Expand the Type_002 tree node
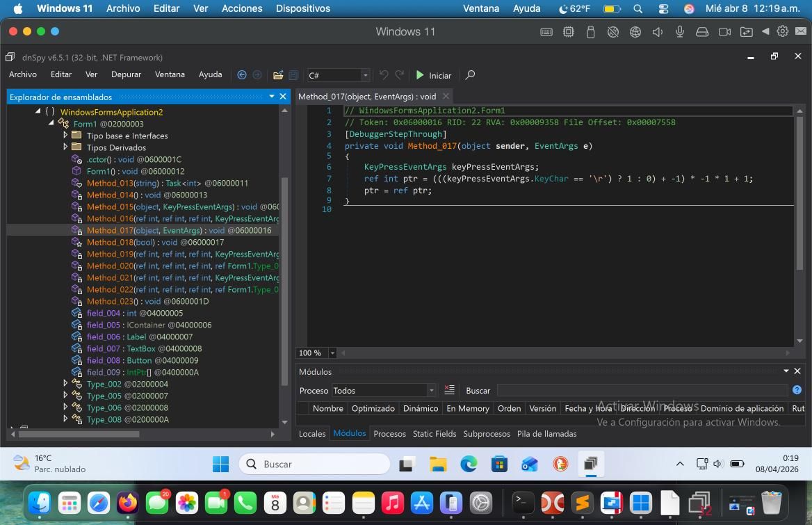The height and width of the screenshot is (525, 812). [66, 384]
